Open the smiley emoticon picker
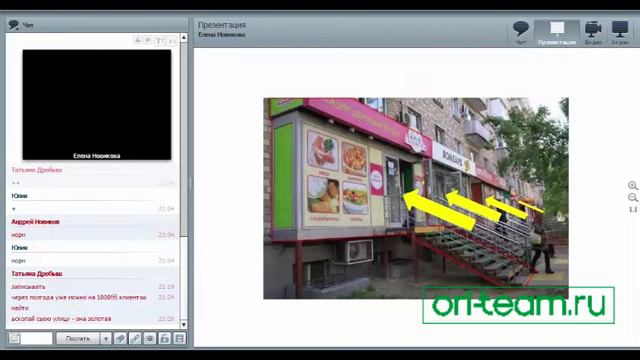The image size is (640, 360). pyautogui.click(x=14, y=338)
